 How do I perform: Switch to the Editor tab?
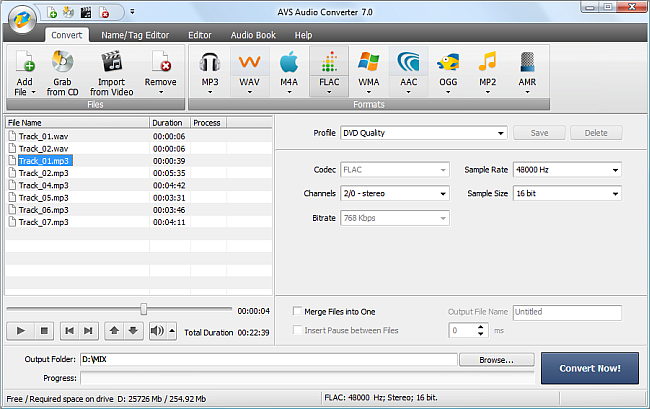[200, 35]
